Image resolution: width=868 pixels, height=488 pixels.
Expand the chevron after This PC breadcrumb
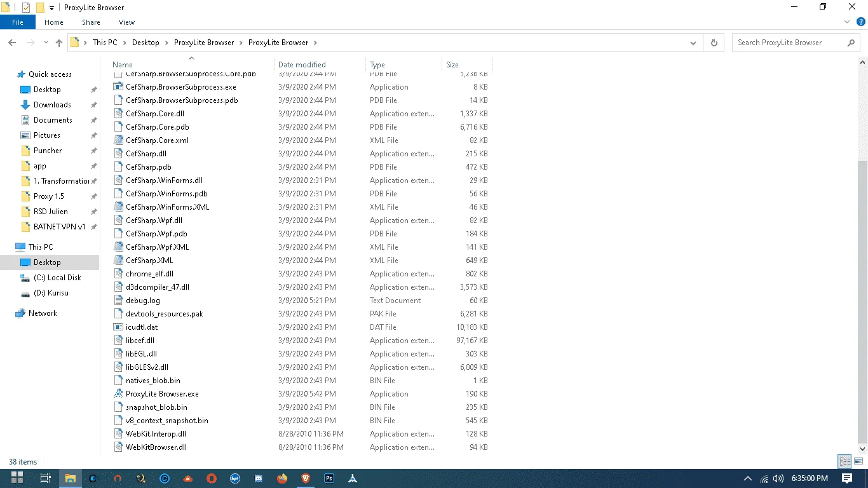[x=125, y=43]
